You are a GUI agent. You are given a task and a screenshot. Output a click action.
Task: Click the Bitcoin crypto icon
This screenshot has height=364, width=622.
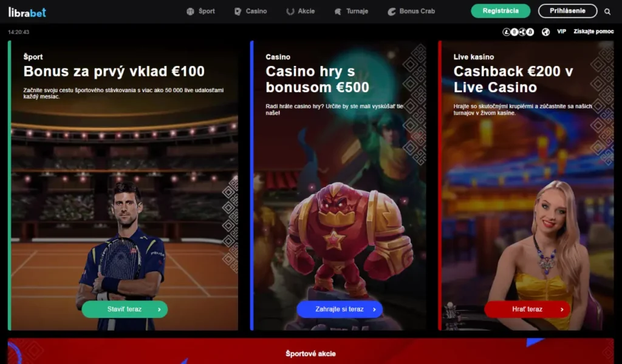tap(530, 32)
